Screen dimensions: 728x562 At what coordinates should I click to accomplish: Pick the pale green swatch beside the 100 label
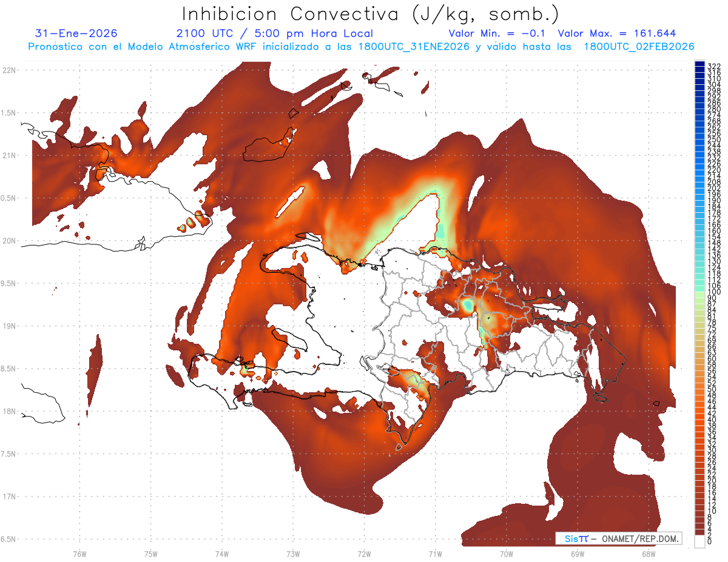(x=699, y=295)
